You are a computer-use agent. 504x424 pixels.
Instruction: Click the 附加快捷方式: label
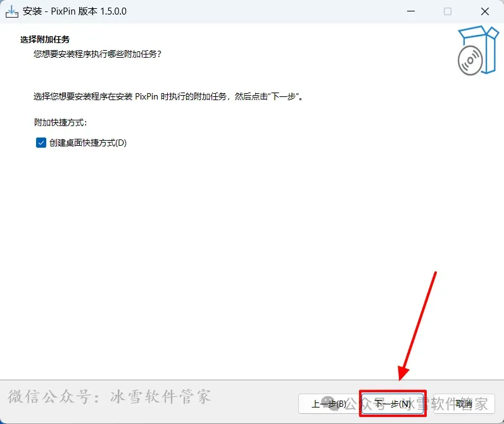pos(60,122)
